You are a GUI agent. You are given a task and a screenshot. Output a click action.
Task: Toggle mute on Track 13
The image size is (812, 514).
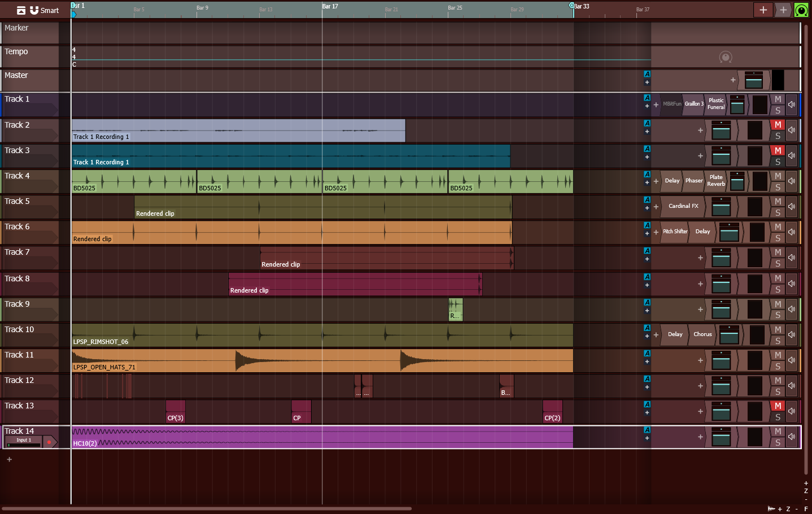pyautogui.click(x=778, y=406)
